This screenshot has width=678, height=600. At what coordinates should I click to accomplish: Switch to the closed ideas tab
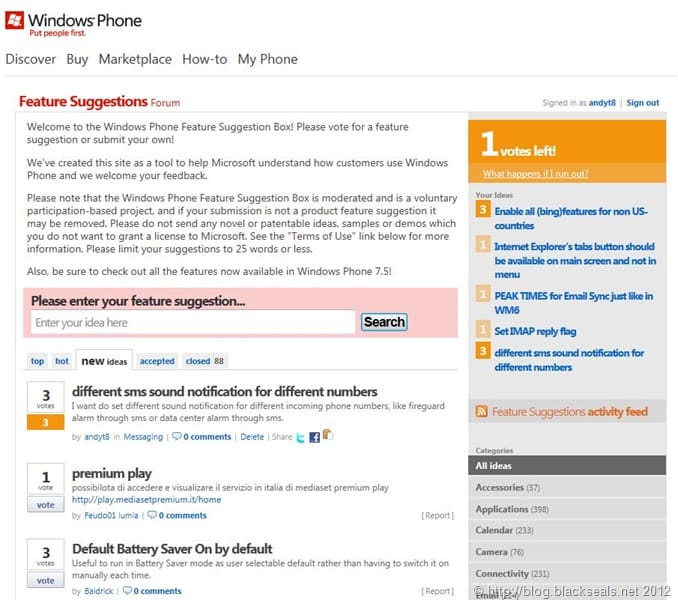pos(205,361)
